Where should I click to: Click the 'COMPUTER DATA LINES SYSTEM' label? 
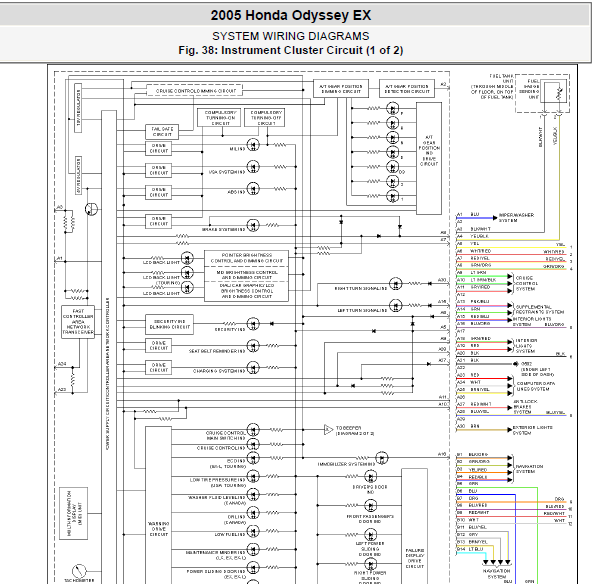pyautogui.click(x=535, y=386)
